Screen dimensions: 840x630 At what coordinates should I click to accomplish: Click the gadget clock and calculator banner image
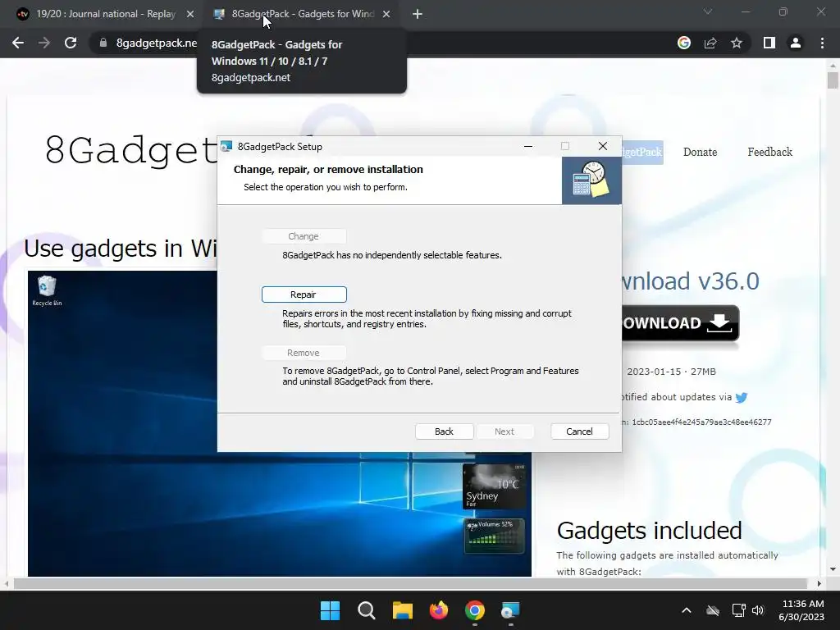(x=591, y=180)
